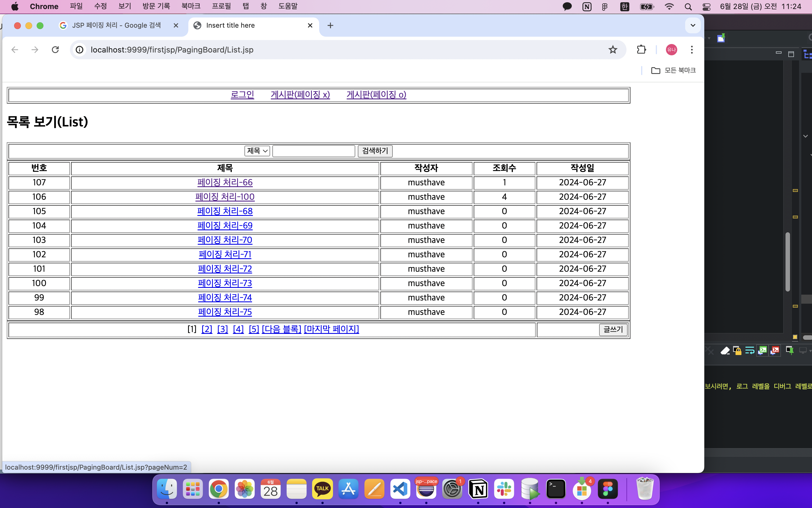Close the Insert title here tab

[x=310, y=25]
